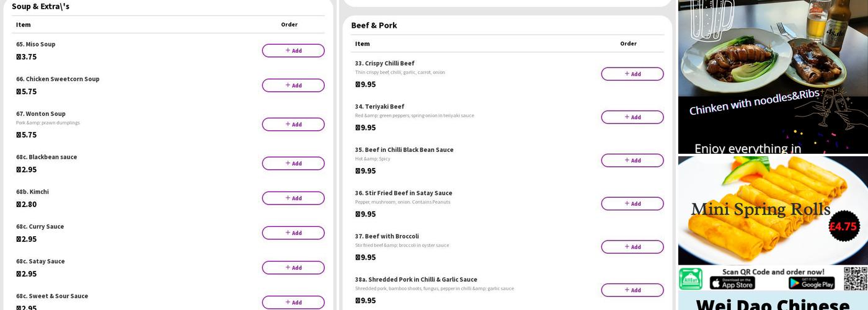
Task: Add Chicken Sweetcorn Soup to order
Action: point(293,86)
